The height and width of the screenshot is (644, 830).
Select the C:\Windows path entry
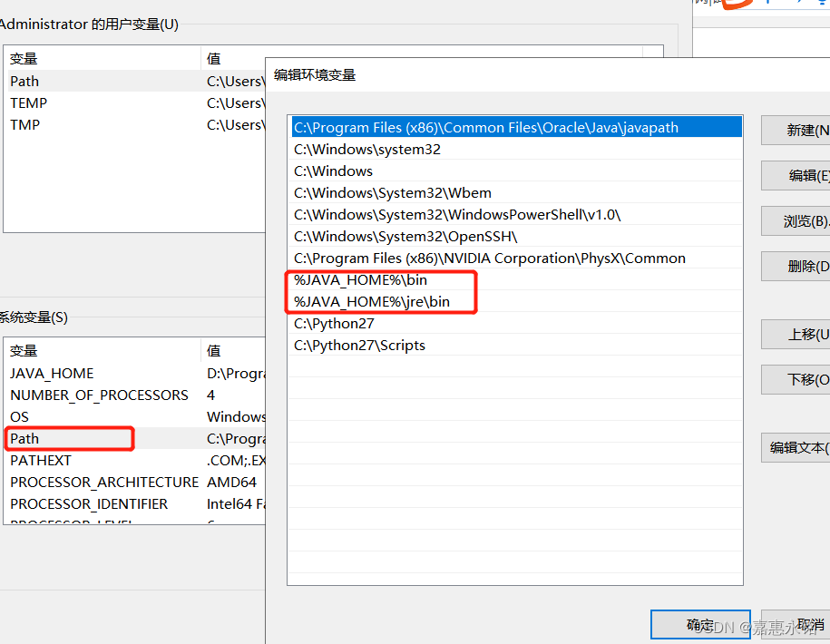tap(516, 171)
